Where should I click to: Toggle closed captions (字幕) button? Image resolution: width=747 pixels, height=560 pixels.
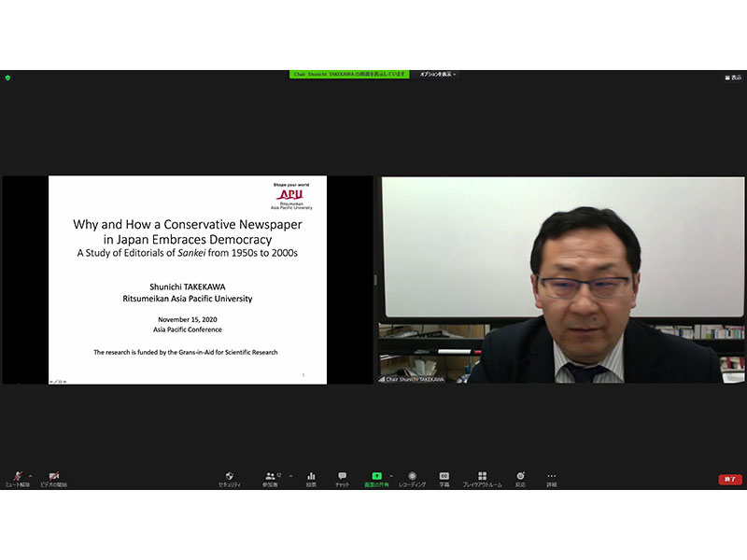[x=444, y=477]
